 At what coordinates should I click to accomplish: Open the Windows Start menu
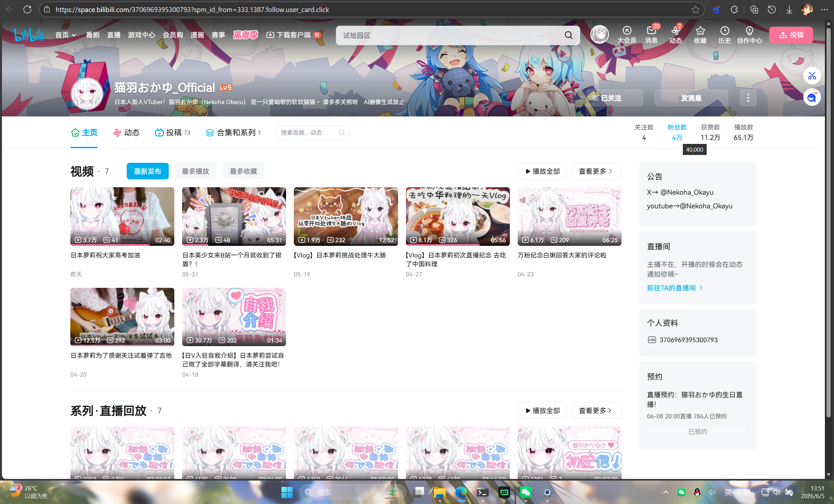287,492
